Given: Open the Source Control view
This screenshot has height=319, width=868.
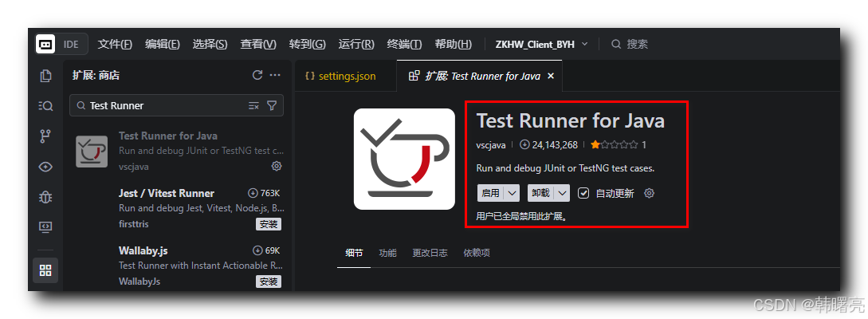Looking at the screenshot, I should pos(46,136).
